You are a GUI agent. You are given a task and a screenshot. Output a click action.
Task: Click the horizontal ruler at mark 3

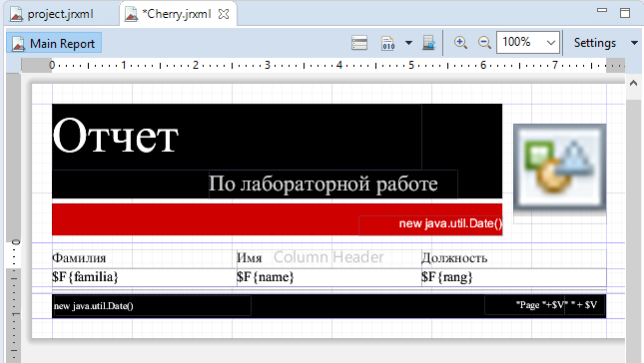click(x=268, y=65)
